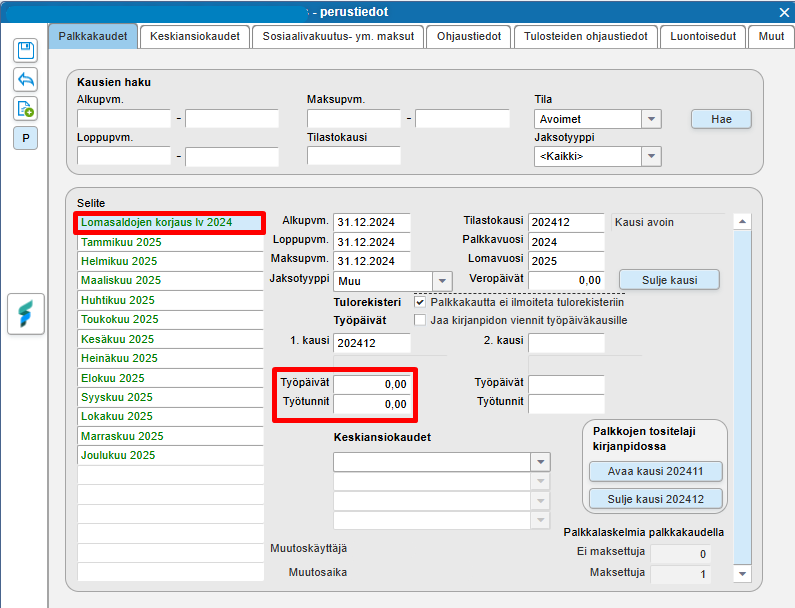Open the fourth Keskiansiokaudet dropdown
This screenshot has width=795, height=608.
pyautogui.click(x=540, y=520)
